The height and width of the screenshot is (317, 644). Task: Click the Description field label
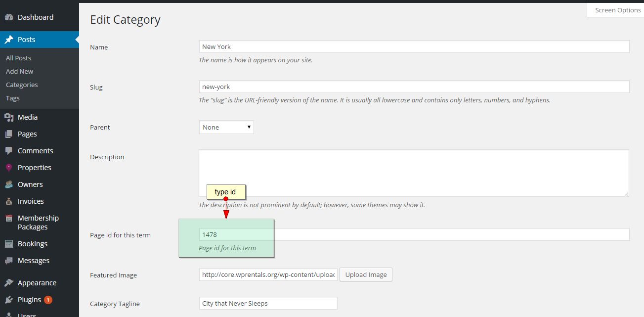pyautogui.click(x=107, y=157)
